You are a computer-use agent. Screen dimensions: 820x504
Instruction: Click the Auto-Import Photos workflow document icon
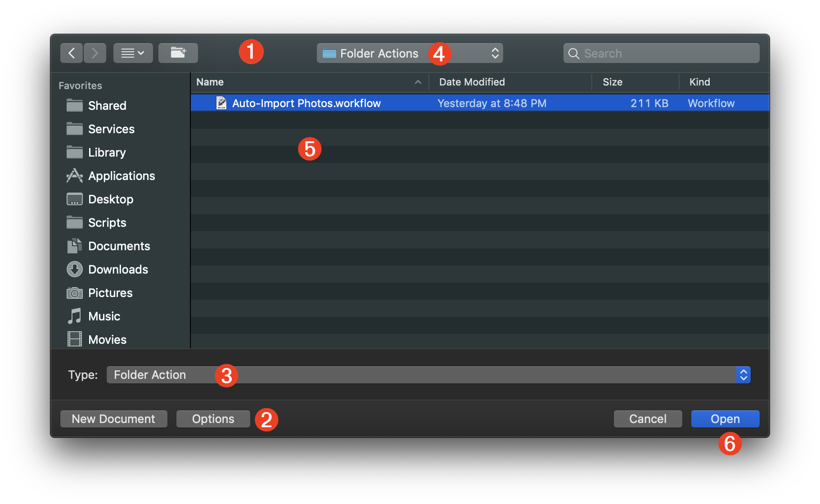pos(221,103)
